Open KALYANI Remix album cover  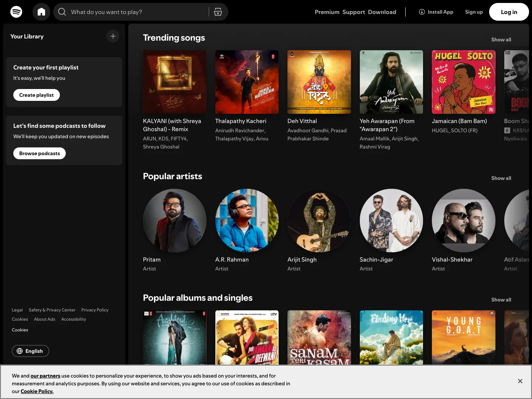(175, 82)
